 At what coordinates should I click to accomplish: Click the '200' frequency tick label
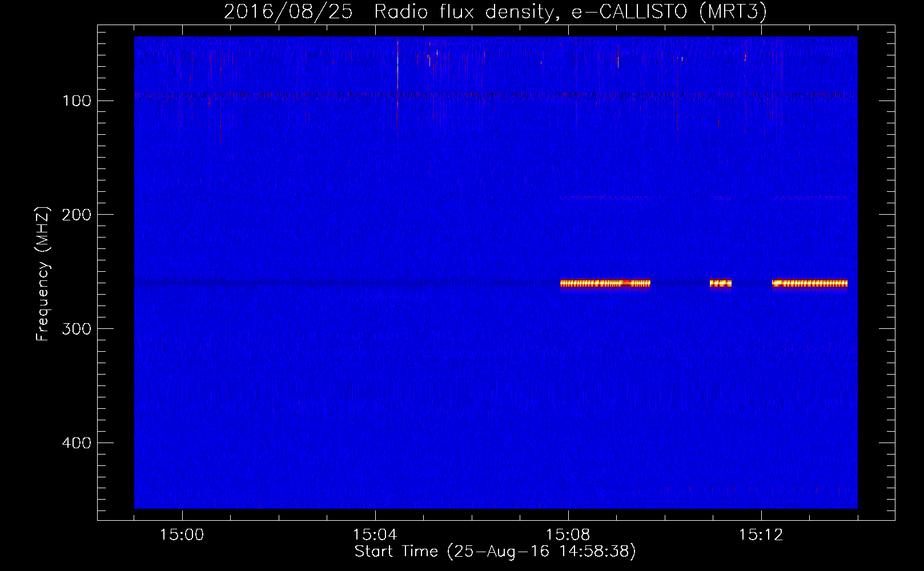pyautogui.click(x=77, y=215)
